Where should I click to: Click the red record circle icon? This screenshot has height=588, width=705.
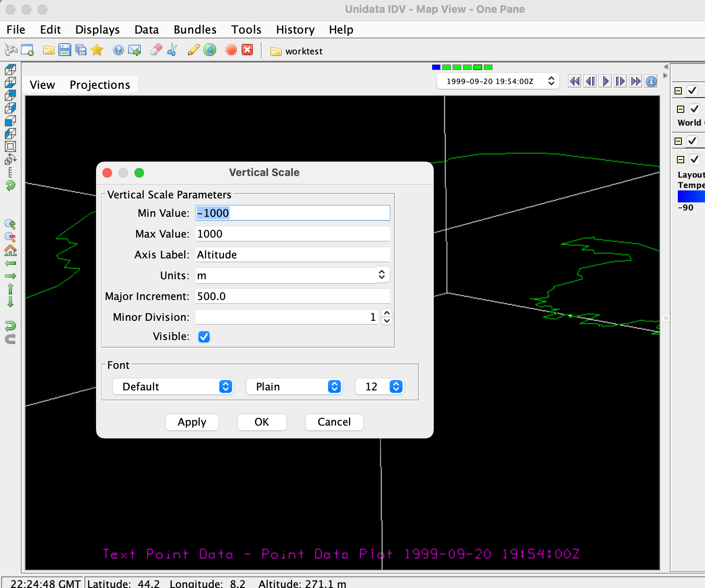[x=231, y=50]
